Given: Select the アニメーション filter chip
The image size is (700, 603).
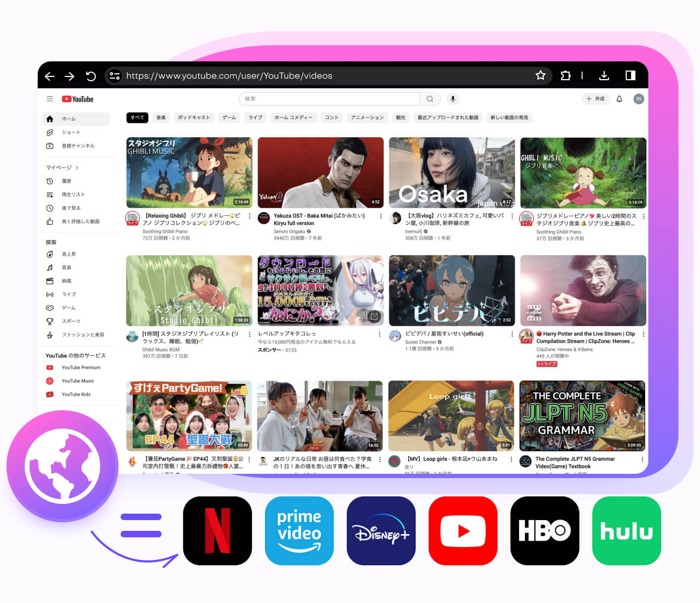Looking at the screenshot, I should point(367,117).
